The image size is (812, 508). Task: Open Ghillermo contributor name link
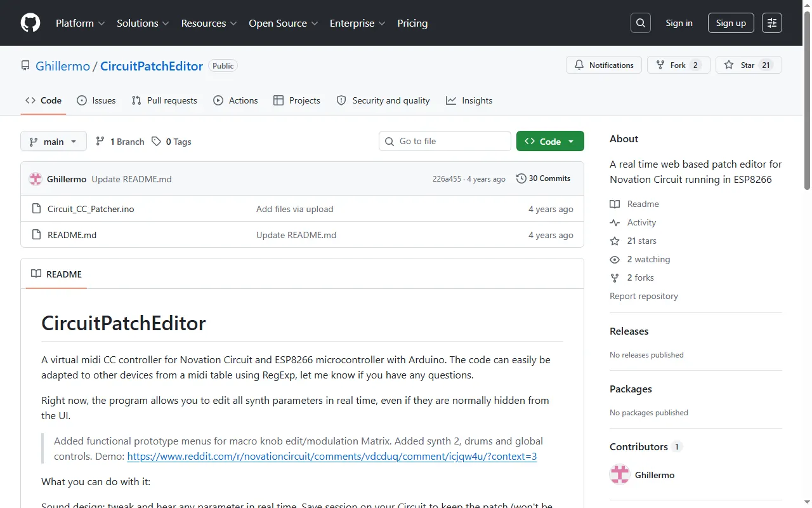click(x=655, y=475)
